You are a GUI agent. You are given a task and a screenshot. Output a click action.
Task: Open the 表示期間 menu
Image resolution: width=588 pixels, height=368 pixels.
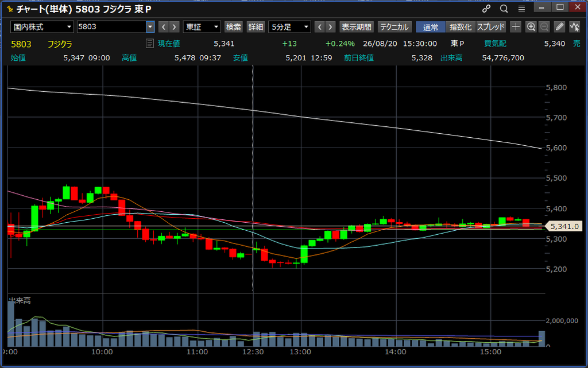[x=356, y=27]
